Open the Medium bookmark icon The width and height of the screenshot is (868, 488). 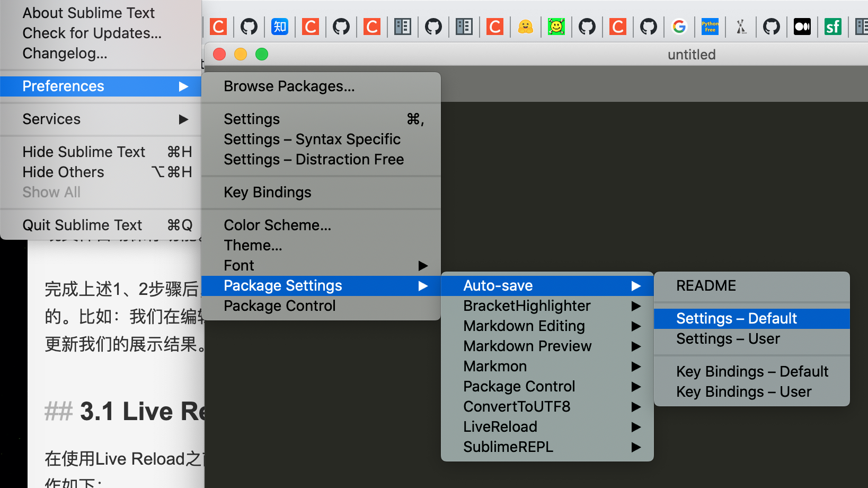coord(802,27)
